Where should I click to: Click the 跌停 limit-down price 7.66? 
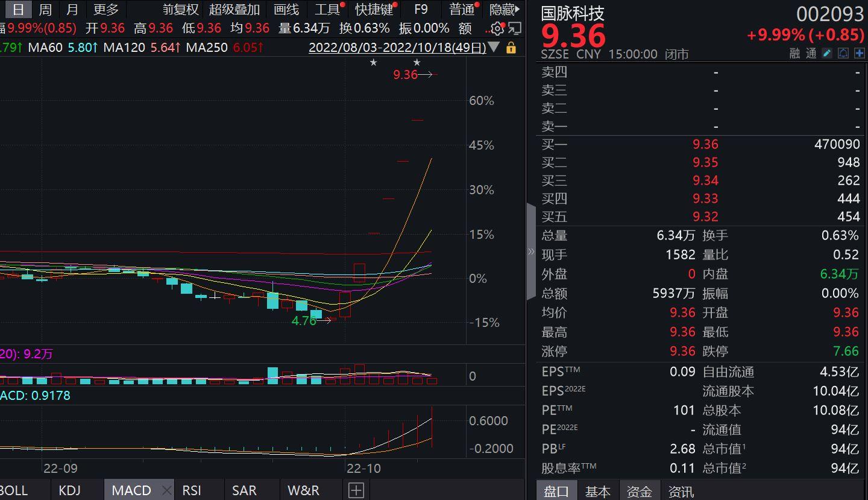tap(846, 351)
